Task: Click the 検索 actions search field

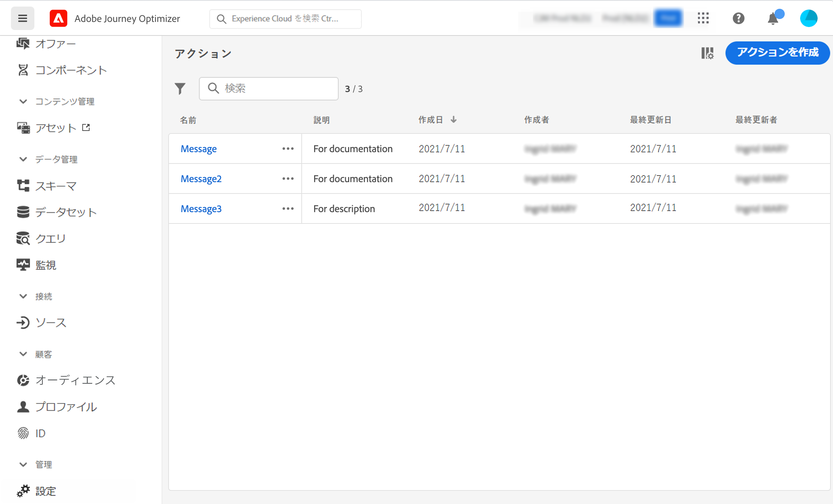Action: coord(274,89)
